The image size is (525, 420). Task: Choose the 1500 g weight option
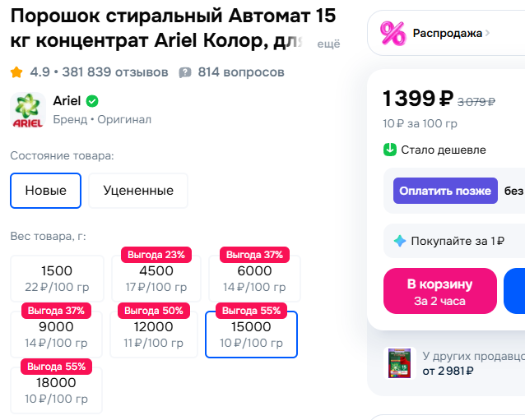(57, 279)
